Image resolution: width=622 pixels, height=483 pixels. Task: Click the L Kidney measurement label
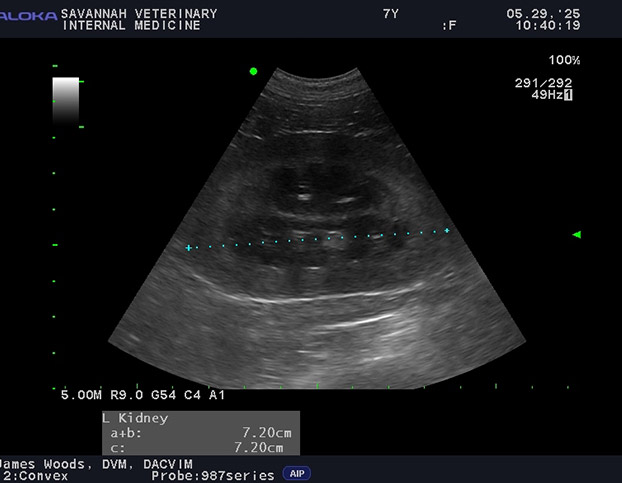pyautogui.click(x=135, y=418)
